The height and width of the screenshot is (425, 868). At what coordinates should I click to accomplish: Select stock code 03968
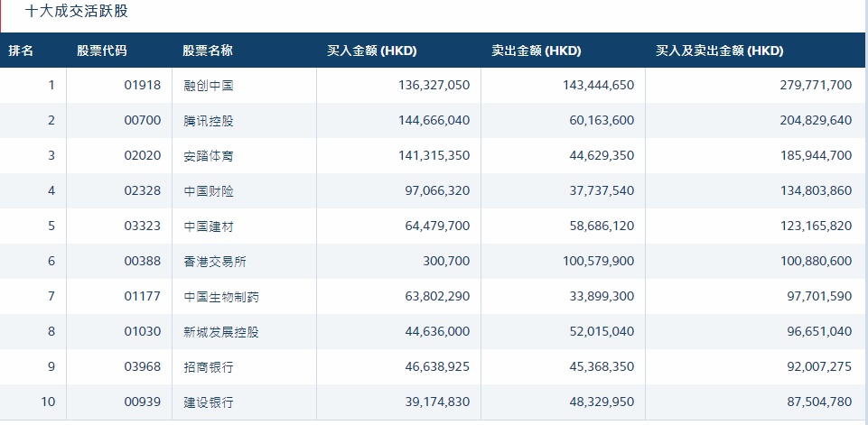pyautogui.click(x=143, y=367)
